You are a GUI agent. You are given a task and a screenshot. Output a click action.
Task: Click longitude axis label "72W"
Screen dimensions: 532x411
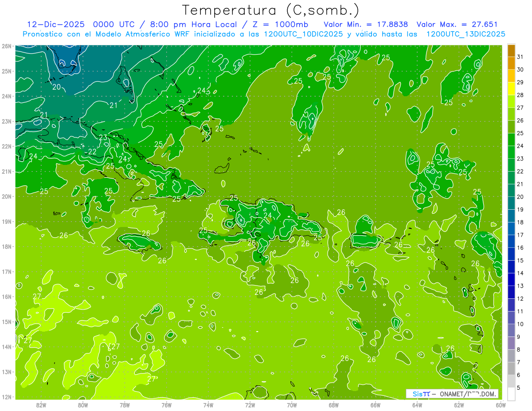(x=250, y=405)
